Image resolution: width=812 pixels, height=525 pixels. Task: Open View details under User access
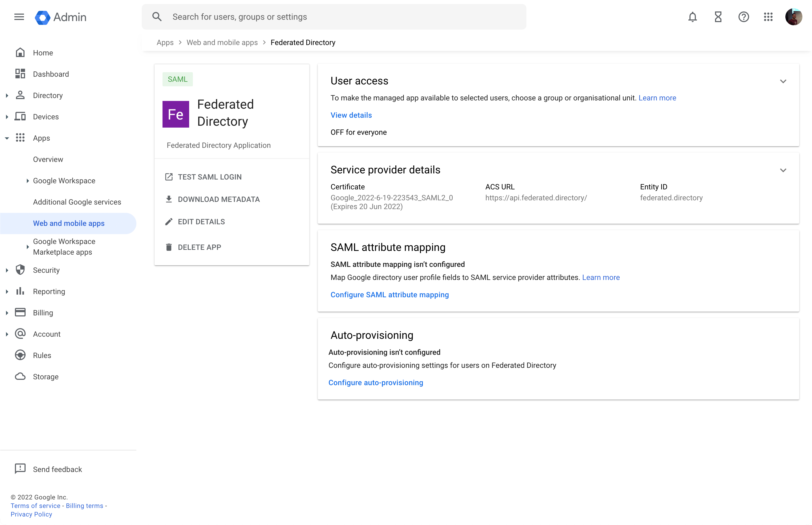tap(351, 115)
